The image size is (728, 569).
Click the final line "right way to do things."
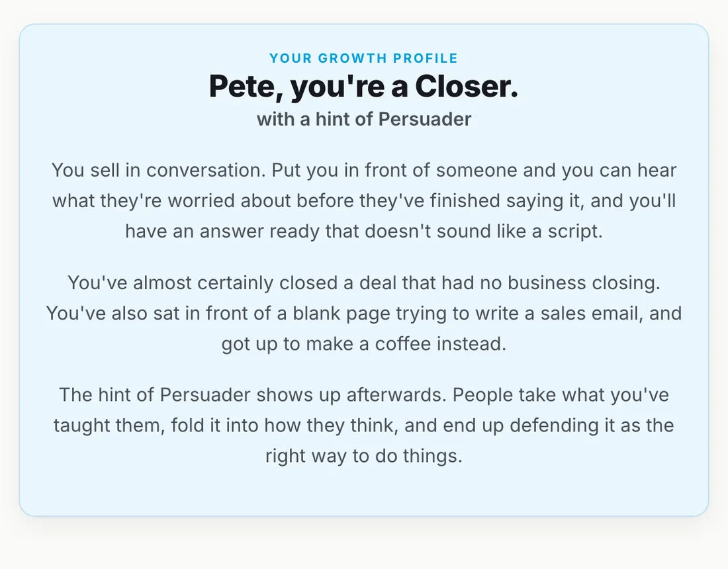point(364,456)
